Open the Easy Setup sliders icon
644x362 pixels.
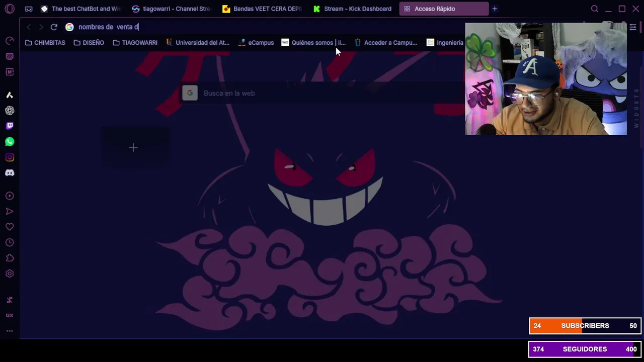point(633,27)
